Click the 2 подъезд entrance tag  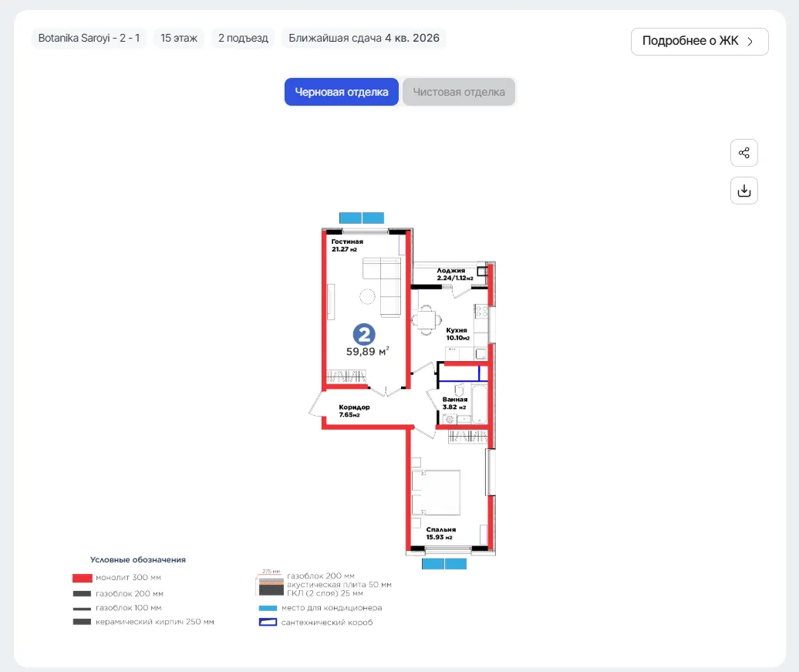(243, 39)
